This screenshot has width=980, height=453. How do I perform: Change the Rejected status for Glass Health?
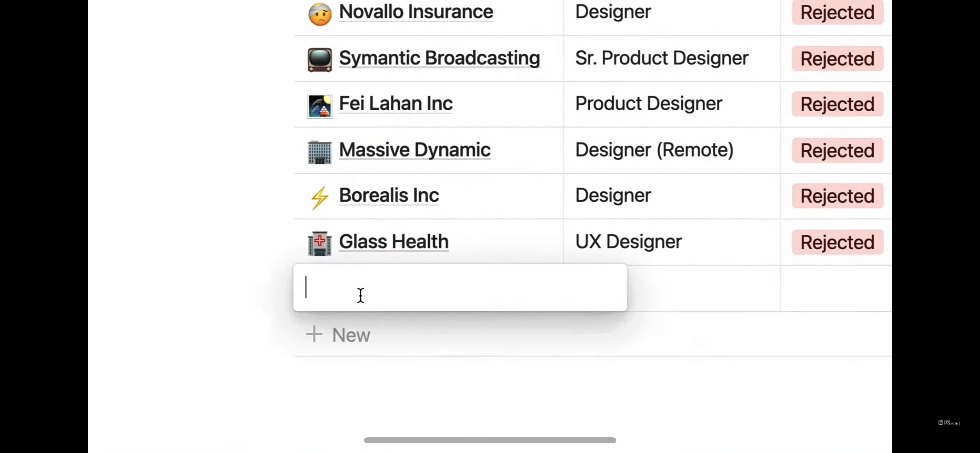[838, 242]
